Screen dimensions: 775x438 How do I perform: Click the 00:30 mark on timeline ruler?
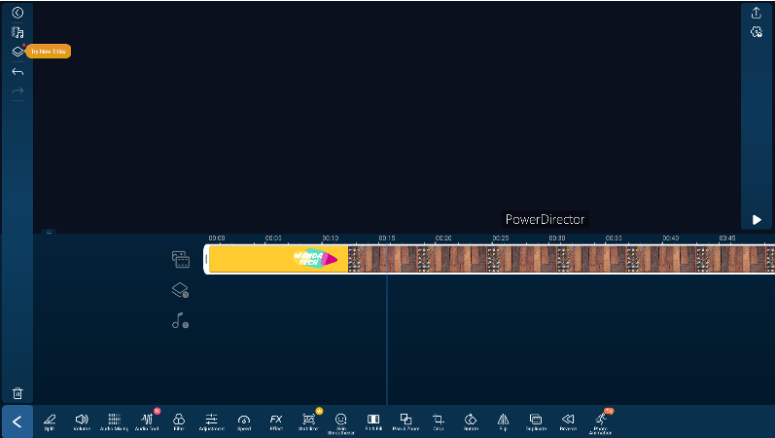557,238
